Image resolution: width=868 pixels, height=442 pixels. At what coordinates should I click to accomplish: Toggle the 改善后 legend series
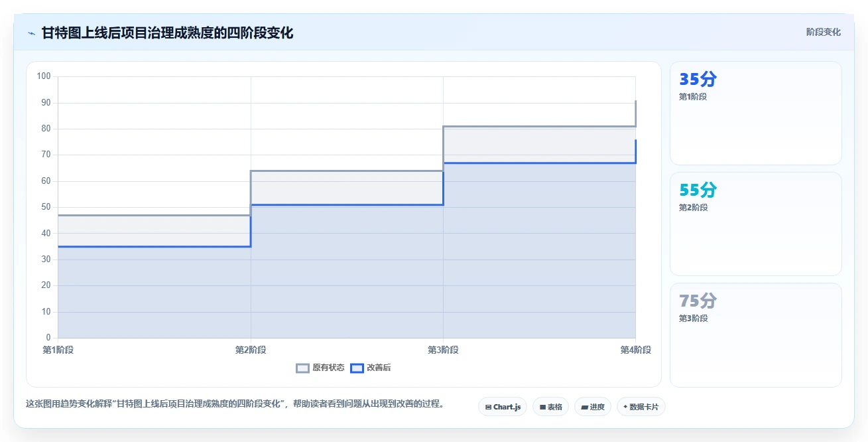(x=371, y=368)
